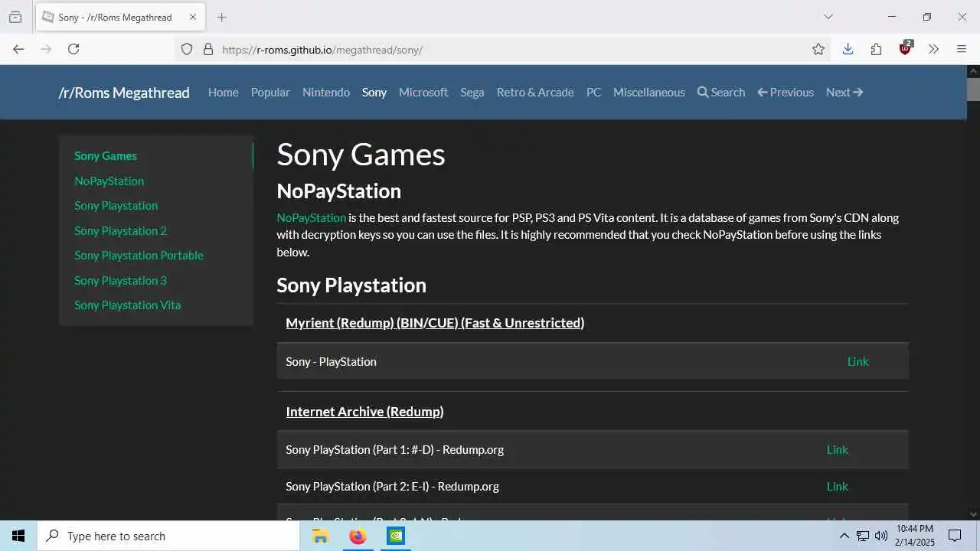Click the padlock site security icon
This screenshot has width=980, height=551.
(x=207, y=49)
